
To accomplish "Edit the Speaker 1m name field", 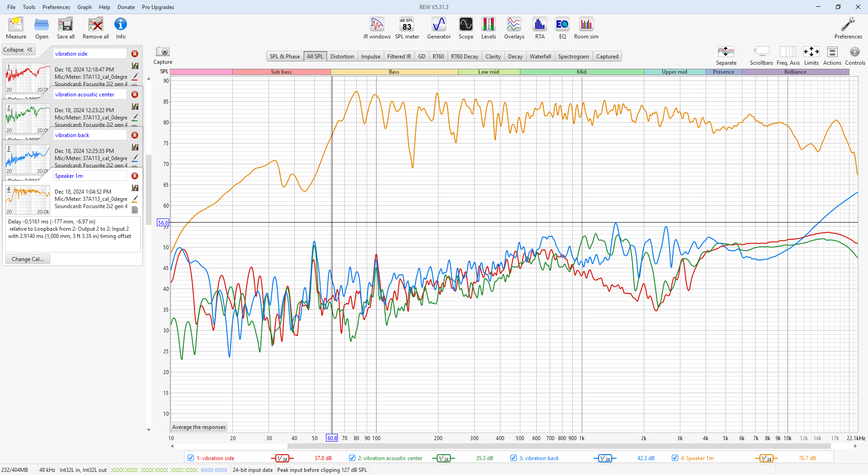I will (x=90, y=176).
